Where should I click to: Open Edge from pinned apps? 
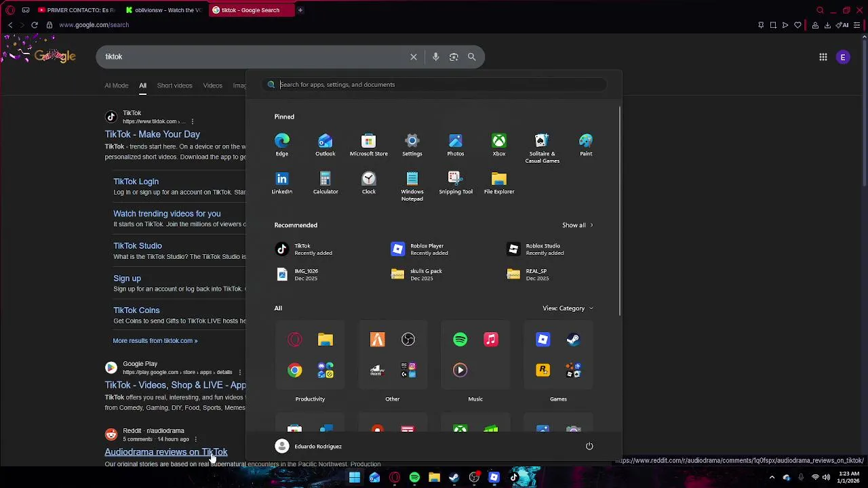click(x=282, y=145)
